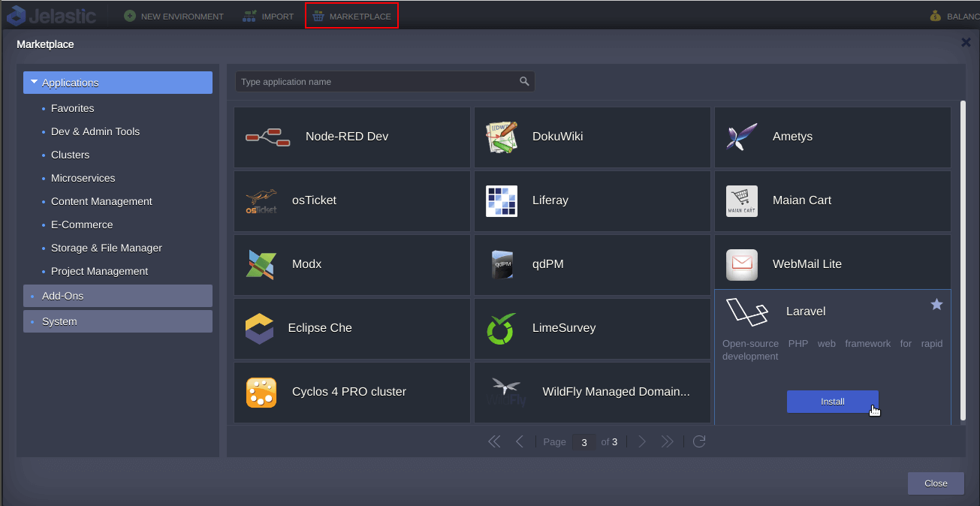Select the Modx application name
Image resolution: width=980 pixels, height=506 pixels.
click(x=306, y=264)
